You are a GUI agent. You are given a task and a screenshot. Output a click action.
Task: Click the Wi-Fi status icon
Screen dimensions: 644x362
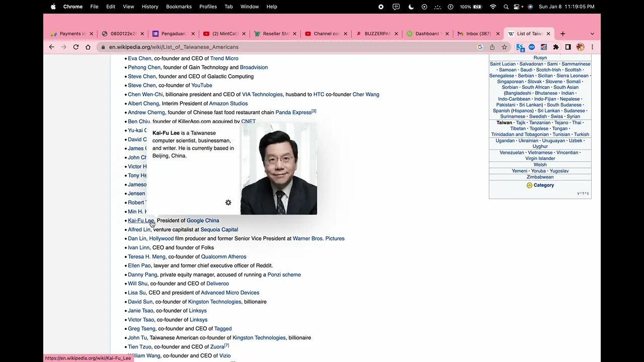pos(493,7)
